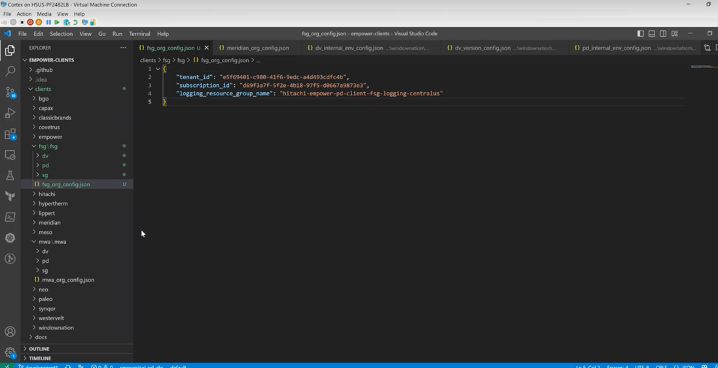Open the Explorer view in activity bar
This screenshot has width=718, height=368.
(x=10, y=50)
